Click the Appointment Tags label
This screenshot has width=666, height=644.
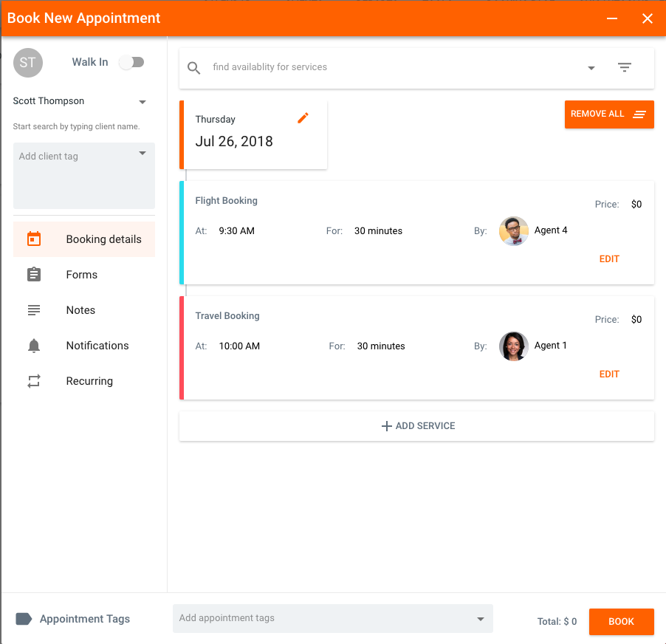[x=84, y=619]
